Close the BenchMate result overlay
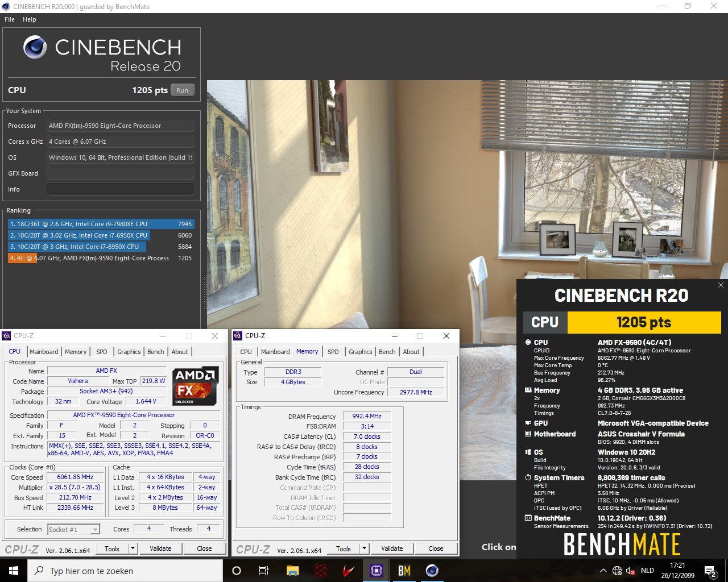Image resolution: width=728 pixels, height=582 pixels. point(721,285)
